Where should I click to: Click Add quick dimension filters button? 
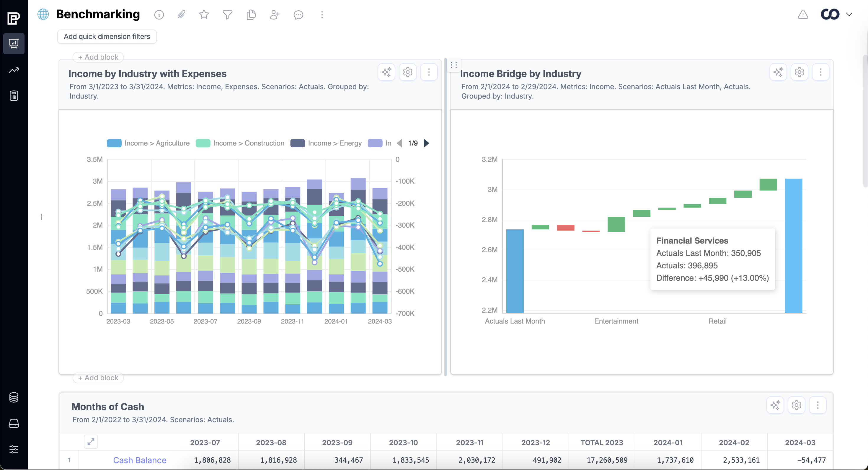click(x=107, y=36)
